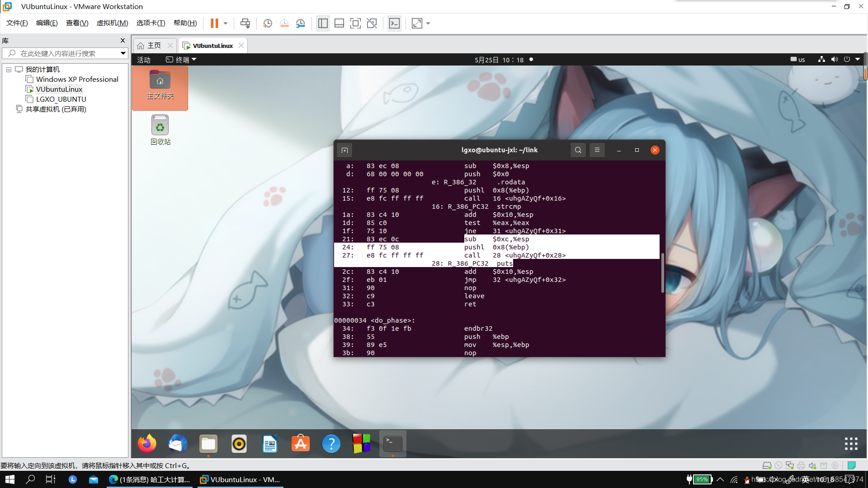Screen dimensions: 868x488
Task: Open the 查看(V) menu
Action: [77, 23]
